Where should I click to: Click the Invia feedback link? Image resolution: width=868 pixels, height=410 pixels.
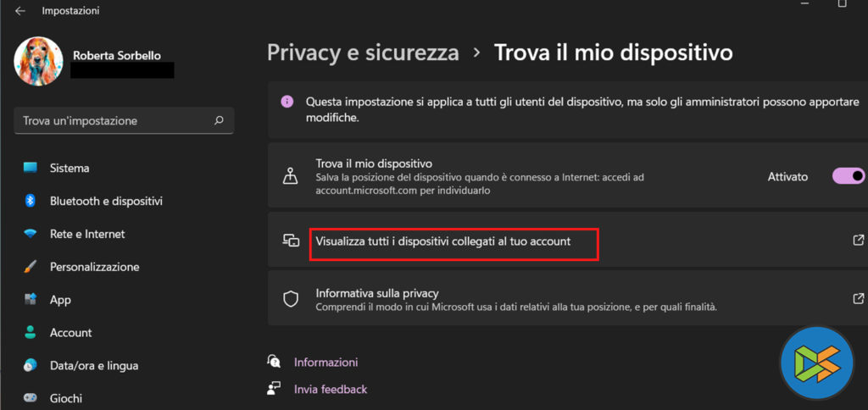(330, 390)
